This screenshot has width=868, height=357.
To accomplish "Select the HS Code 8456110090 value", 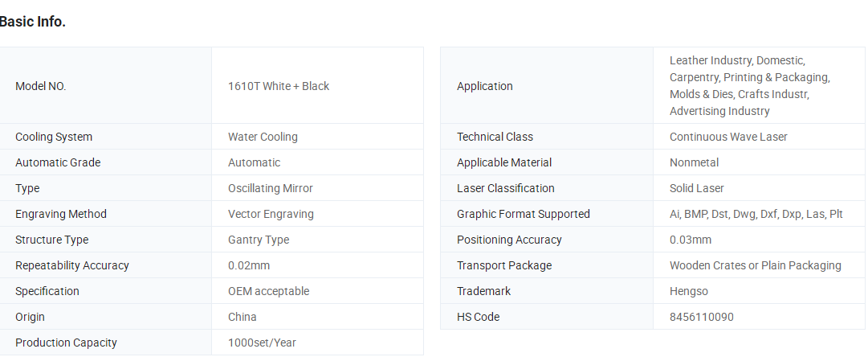I will tap(701, 317).
